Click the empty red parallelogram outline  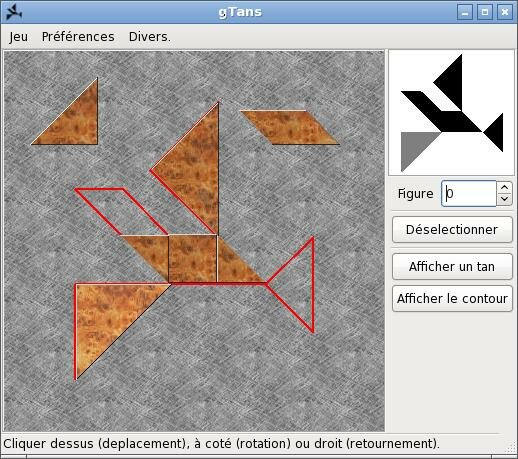click(121, 211)
